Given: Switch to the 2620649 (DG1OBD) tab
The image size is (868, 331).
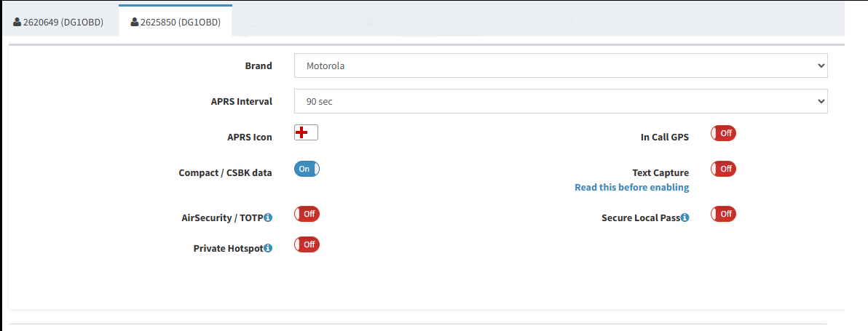Looking at the screenshot, I should tap(58, 22).
